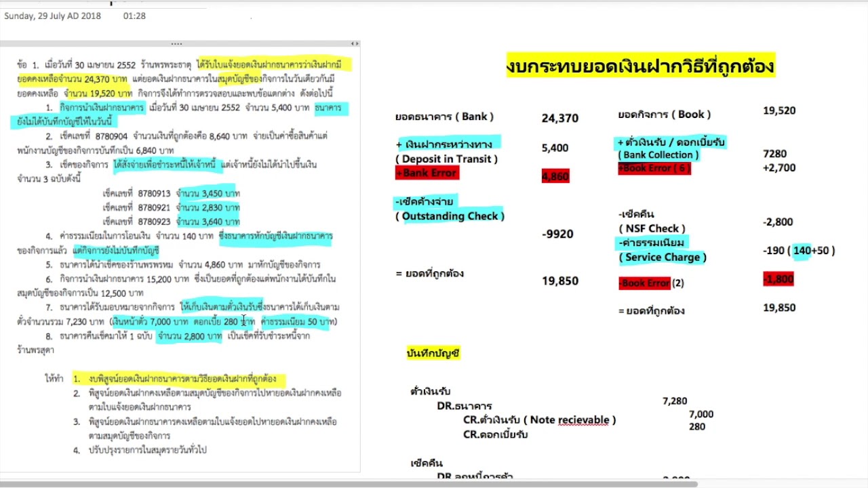The height and width of the screenshot is (488, 868).
Task: Click the label '-เช็คค้างจ่าย'
Action: click(x=424, y=202)
